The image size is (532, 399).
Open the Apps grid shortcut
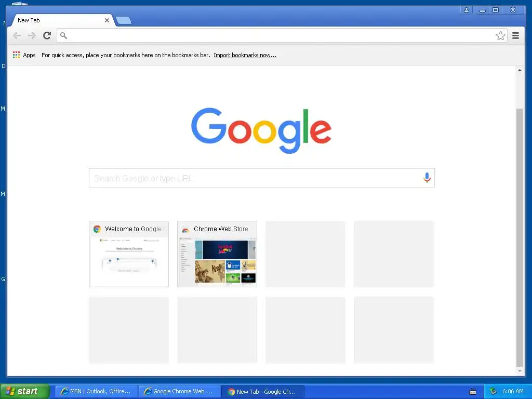point(24,55)
